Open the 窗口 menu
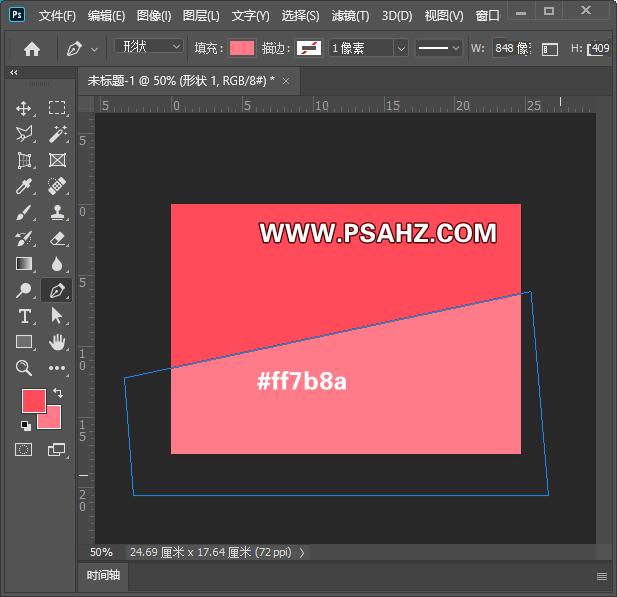Viewport: 617px width, 597px height. pos(488,16)
